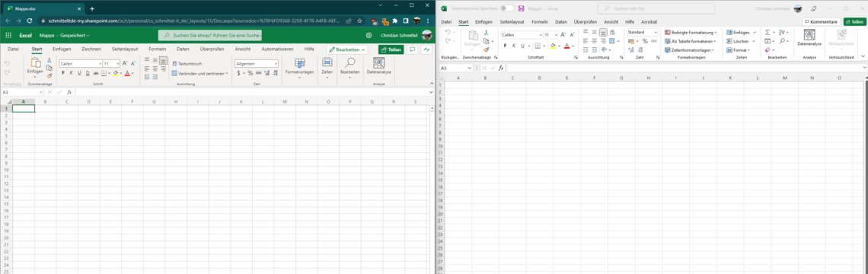Toggle Textumbruch in Excel web ribbon
Image resolution: width=868 pixels, height=274 pixels.
[187, 64]
